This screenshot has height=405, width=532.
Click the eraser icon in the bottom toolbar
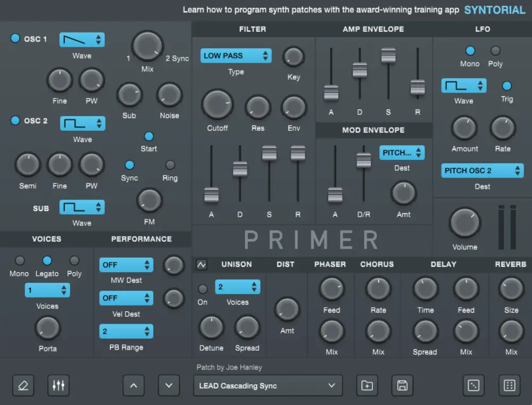(23, 386)
